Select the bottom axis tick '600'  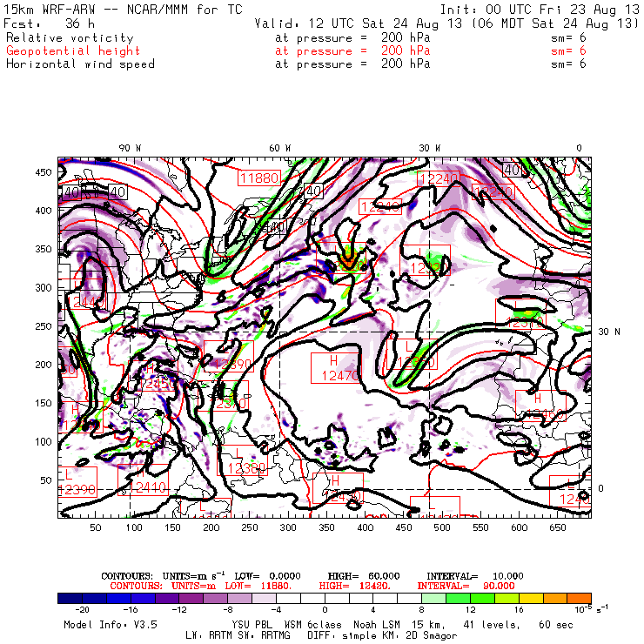pyautogui.click(x=520, y=527)
